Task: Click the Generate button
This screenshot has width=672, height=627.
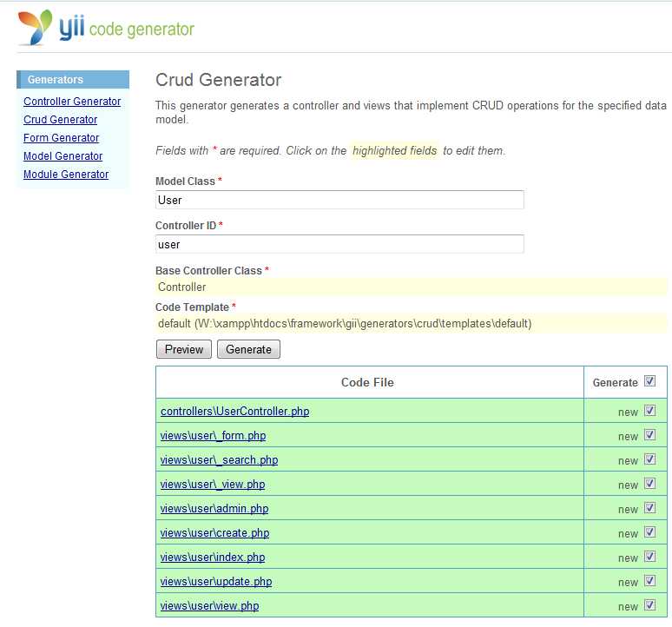Action: tap(248, 349)
